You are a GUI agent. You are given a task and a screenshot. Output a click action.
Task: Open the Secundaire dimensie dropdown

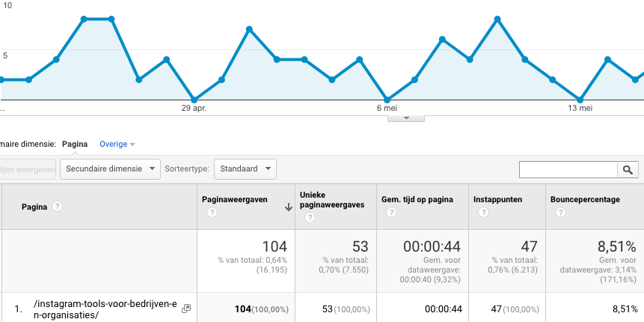[x=110, y=169]
